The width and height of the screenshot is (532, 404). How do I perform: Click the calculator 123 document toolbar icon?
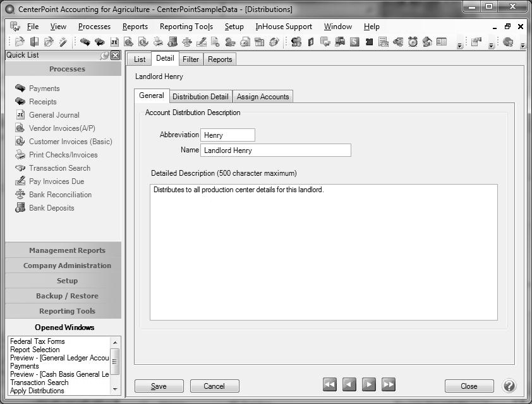pos(384,42)
